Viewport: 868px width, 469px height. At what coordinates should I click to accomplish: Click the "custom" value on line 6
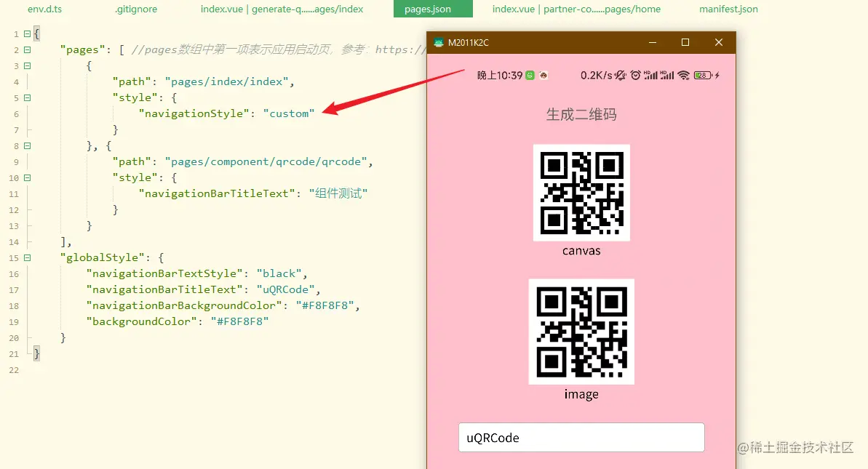[x=289, y=113]
